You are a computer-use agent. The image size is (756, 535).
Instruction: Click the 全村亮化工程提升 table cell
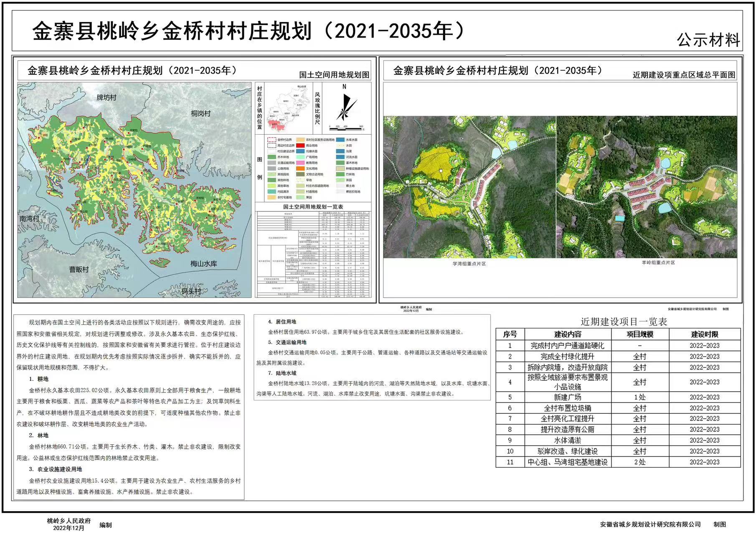pos(568,418)
